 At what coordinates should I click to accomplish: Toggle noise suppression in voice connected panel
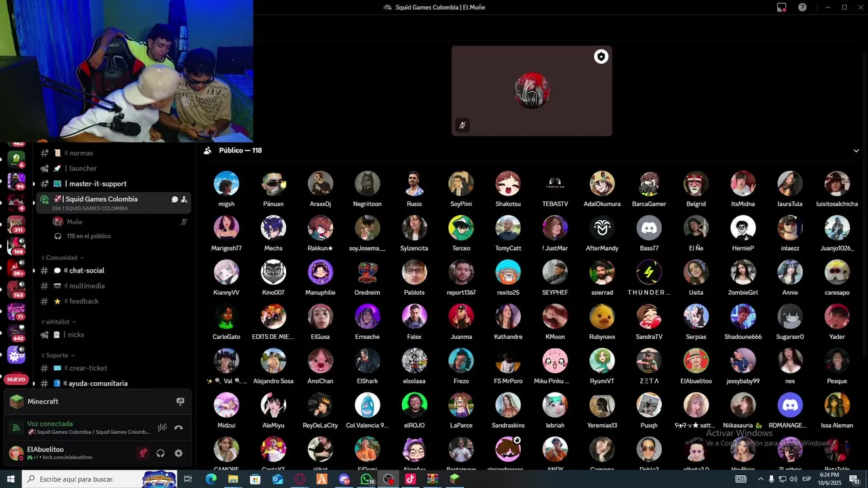point(162,428)
